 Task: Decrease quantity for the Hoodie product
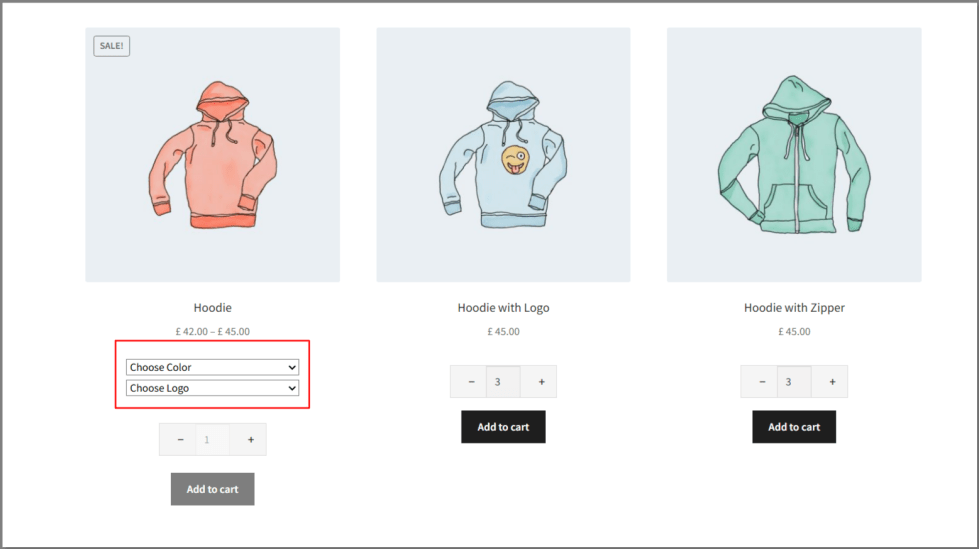[180, 440]
